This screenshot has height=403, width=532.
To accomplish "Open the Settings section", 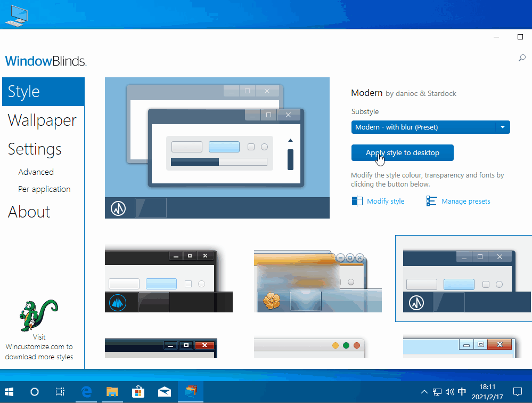I will coord(35,149).
